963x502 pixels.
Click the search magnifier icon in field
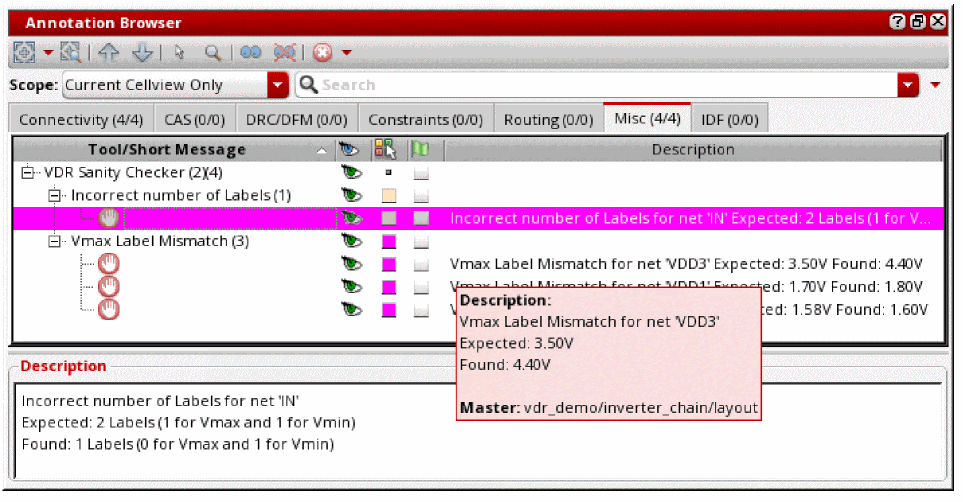[x=308, y=85]
